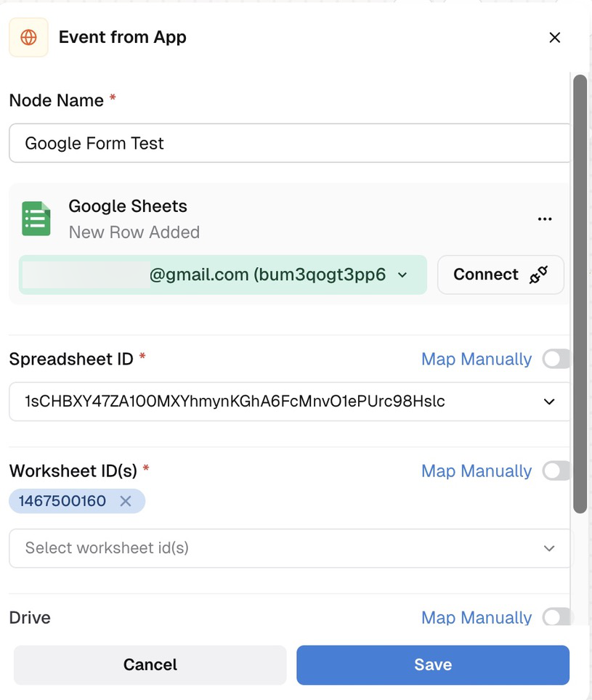Remove worksheet ID 1467500160 chip
Viewport: 592px width, 700px height.
pos(126,501)
